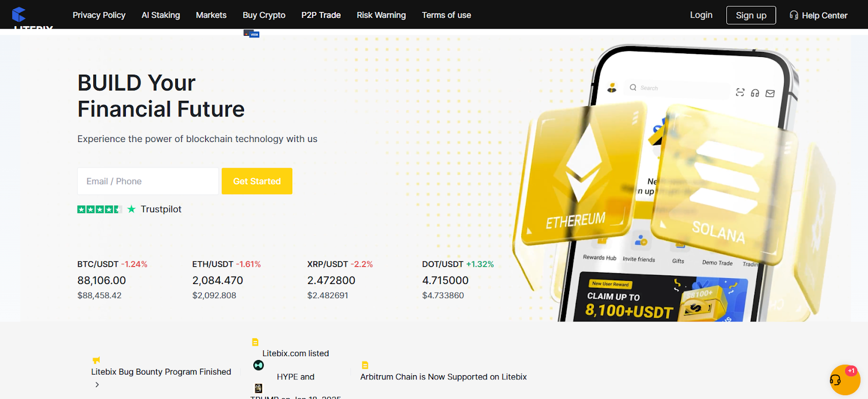Click the headphones icon in the phone mockup

pyautogui.click(x=755, y=93)
